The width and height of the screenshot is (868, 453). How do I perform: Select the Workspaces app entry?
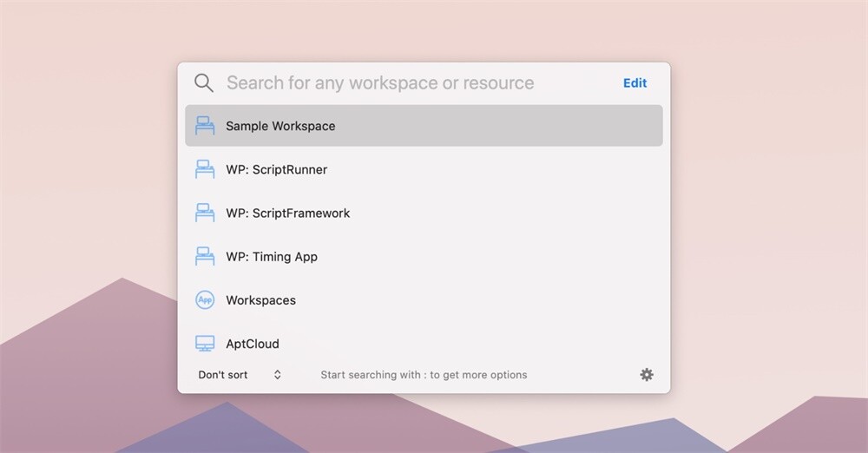coord(424,300)
